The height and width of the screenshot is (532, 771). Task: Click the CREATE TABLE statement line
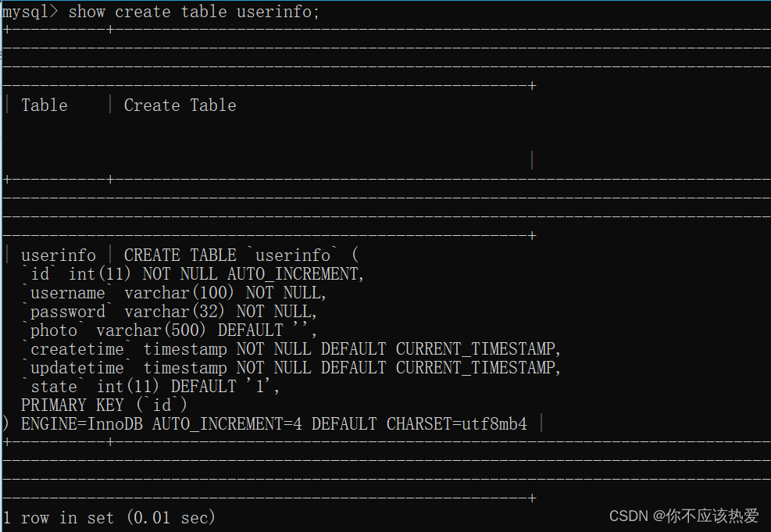pos(242,255)
